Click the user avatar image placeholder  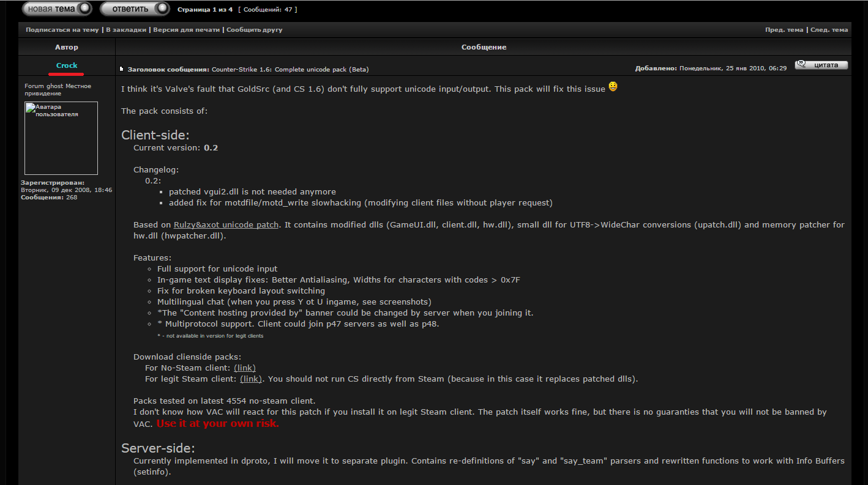point(61,138)
